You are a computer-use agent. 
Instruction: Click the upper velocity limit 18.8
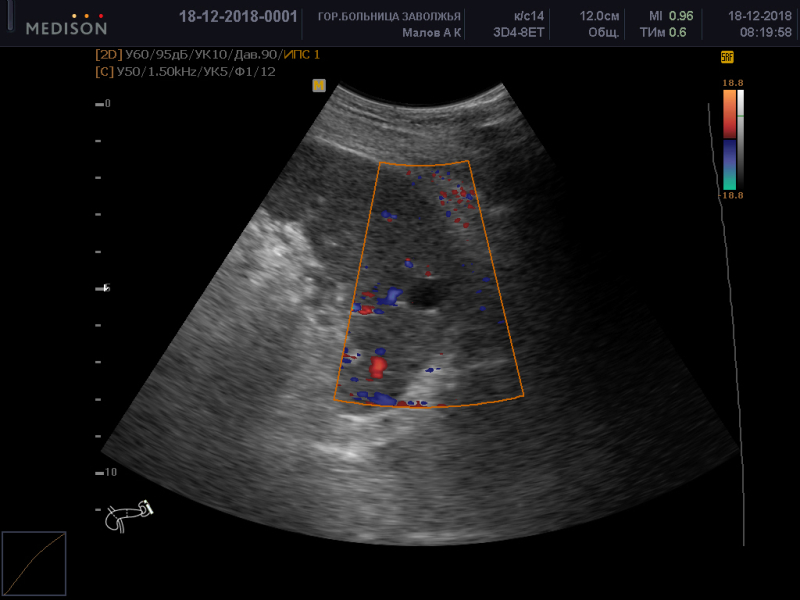(733, 83)
